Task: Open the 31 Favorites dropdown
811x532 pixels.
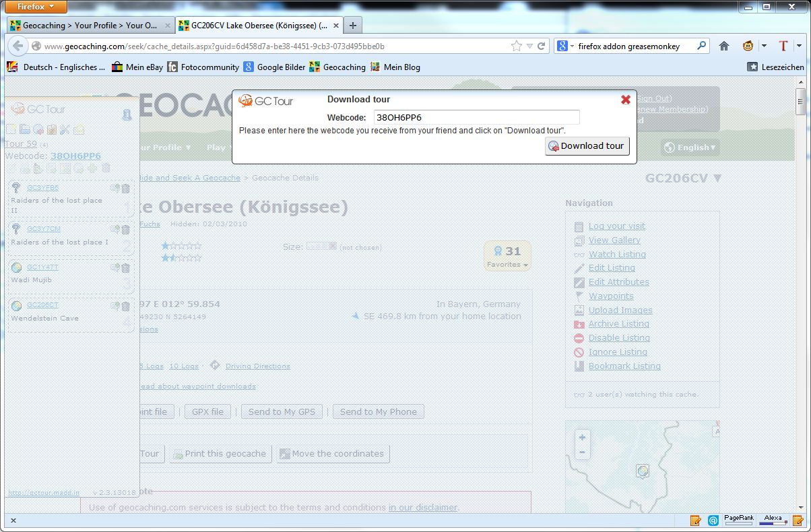Action: click(508, 256)
